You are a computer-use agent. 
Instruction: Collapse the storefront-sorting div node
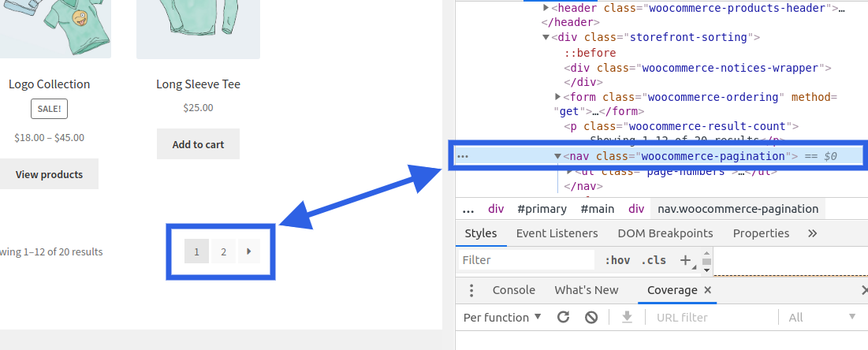[546, 37]
